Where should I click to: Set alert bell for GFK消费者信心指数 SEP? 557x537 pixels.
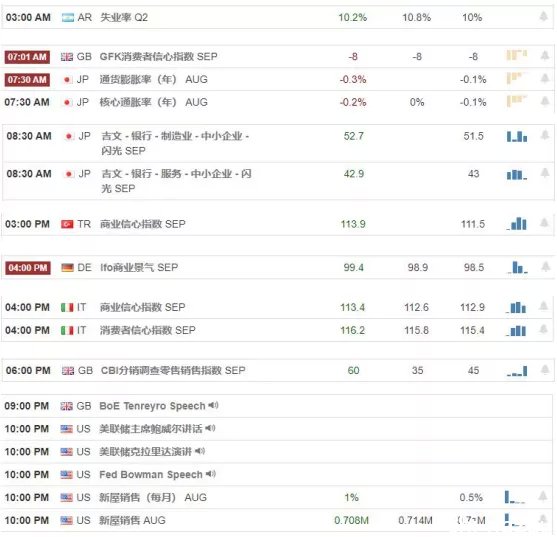tap(545, 56)
